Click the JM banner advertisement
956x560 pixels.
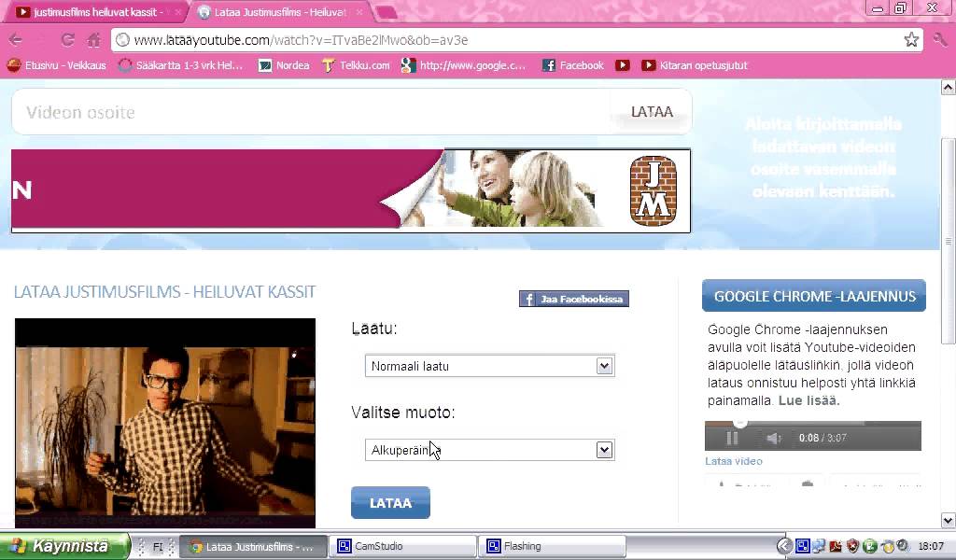point(351,190)
